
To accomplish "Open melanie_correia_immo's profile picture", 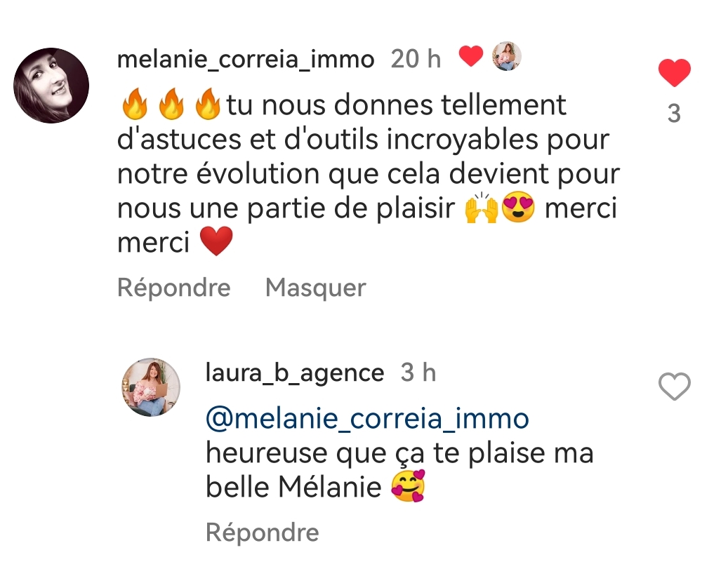I will point(51,86).
